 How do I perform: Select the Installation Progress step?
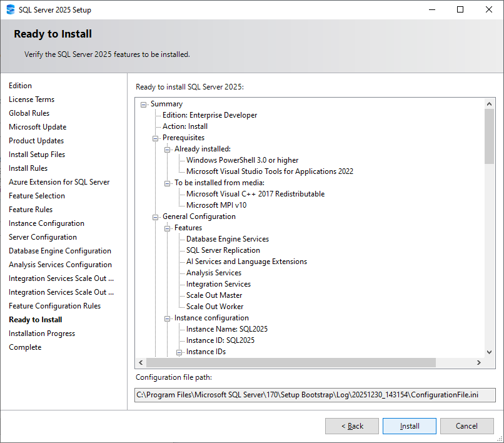point(42,334)
